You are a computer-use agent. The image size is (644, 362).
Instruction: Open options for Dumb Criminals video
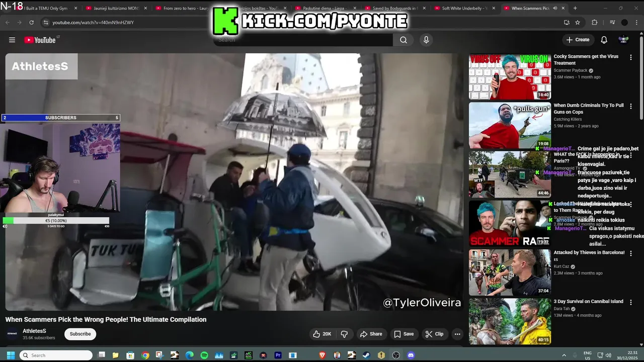pos(630,106)
